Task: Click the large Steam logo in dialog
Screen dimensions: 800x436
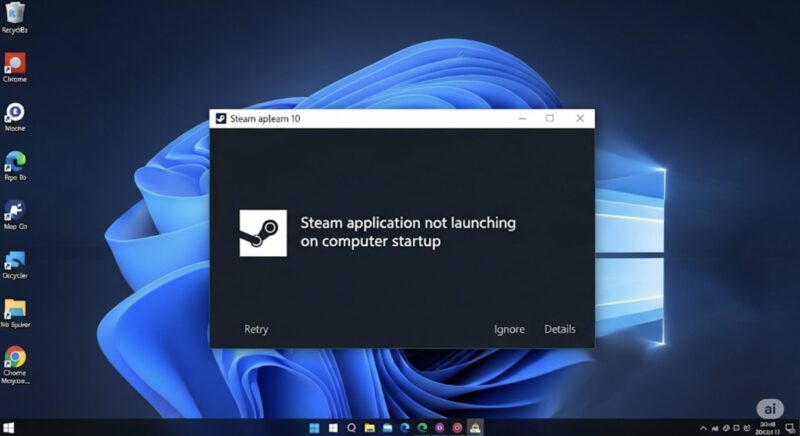Action: click(x=263, y=233)
